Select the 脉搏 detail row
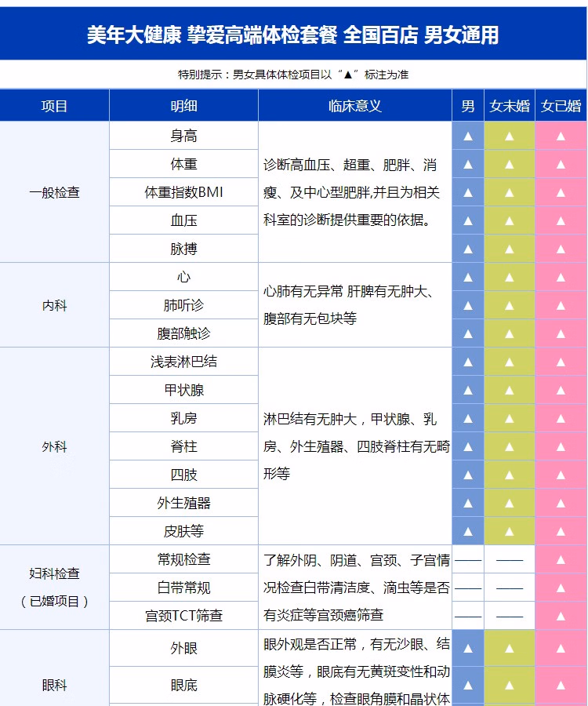 point(183,249)
